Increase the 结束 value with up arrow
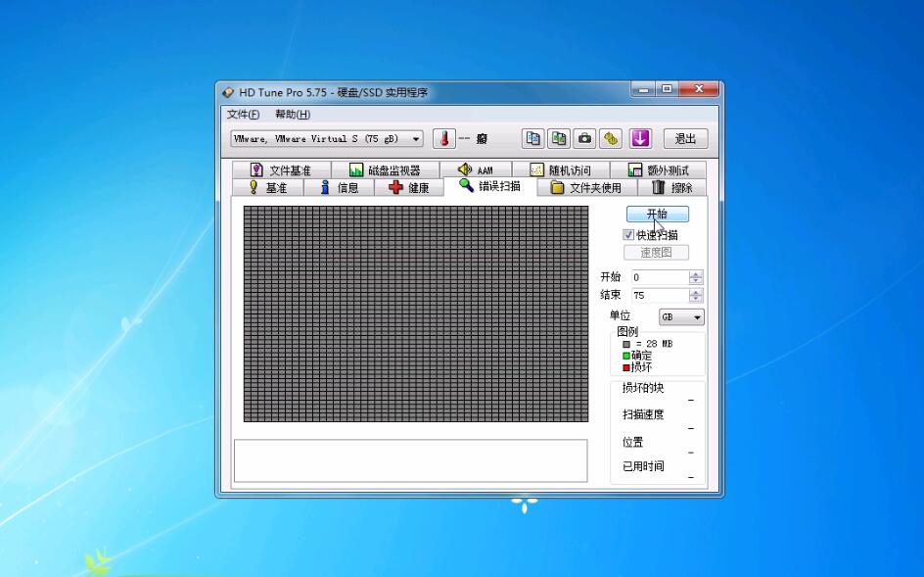924x577 pixels. point(696,292)
